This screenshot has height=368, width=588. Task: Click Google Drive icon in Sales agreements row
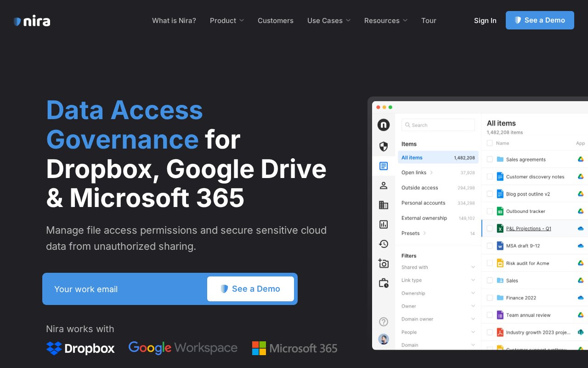(581, 159)
